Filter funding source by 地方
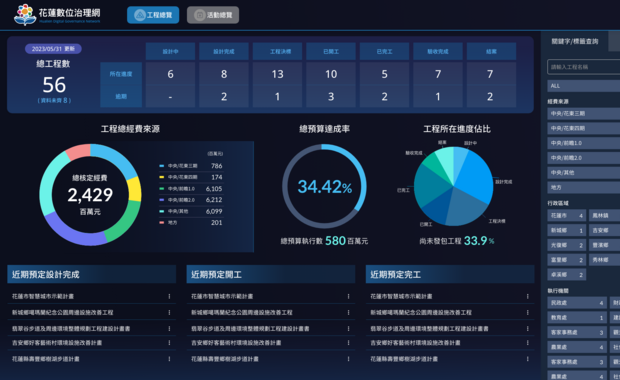Viewport: 620px width, 380px height. (x=584, y=187)
